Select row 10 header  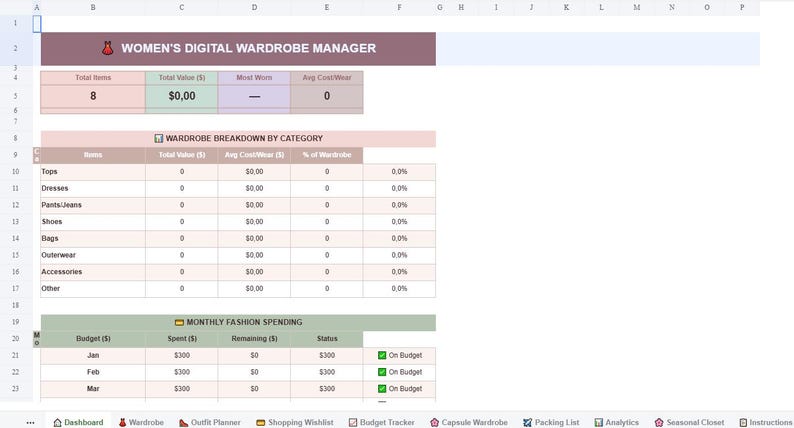coord(16,171)
